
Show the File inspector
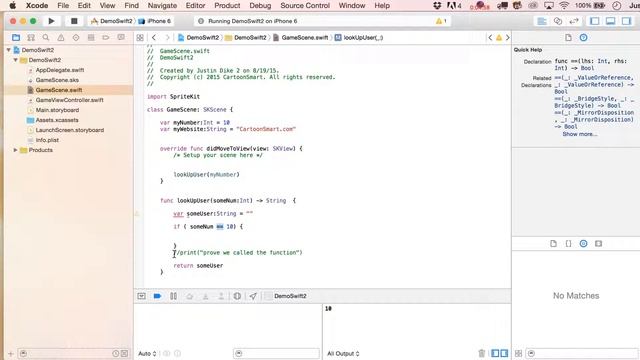(x=568, y=38)
